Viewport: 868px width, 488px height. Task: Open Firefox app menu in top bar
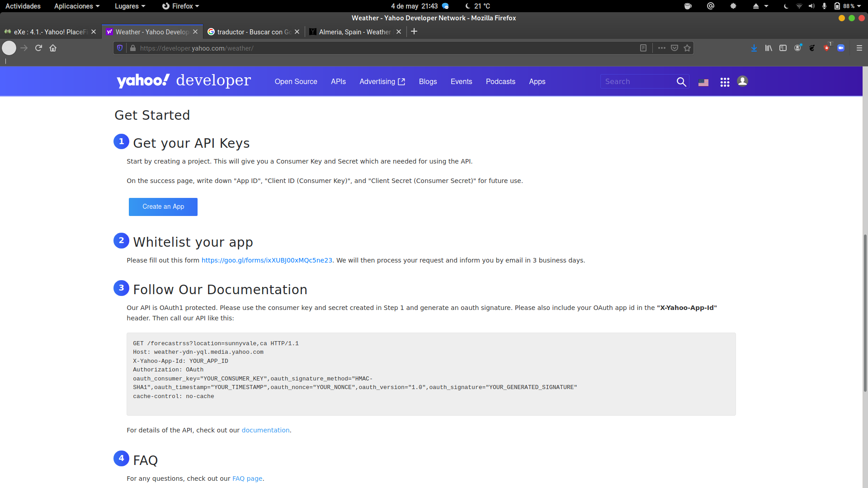point(180,6)
